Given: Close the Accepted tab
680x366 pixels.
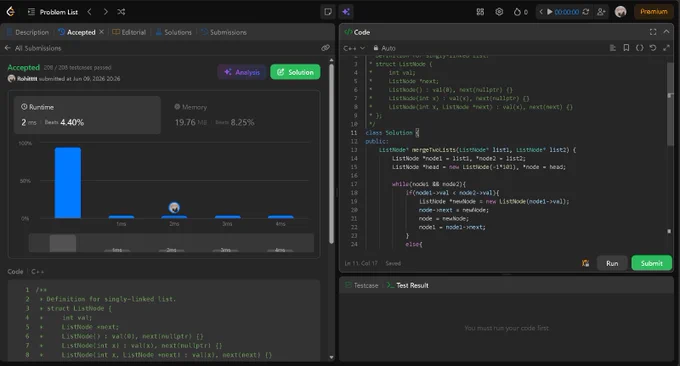Looking at the screenshot, I should (101, 32).
